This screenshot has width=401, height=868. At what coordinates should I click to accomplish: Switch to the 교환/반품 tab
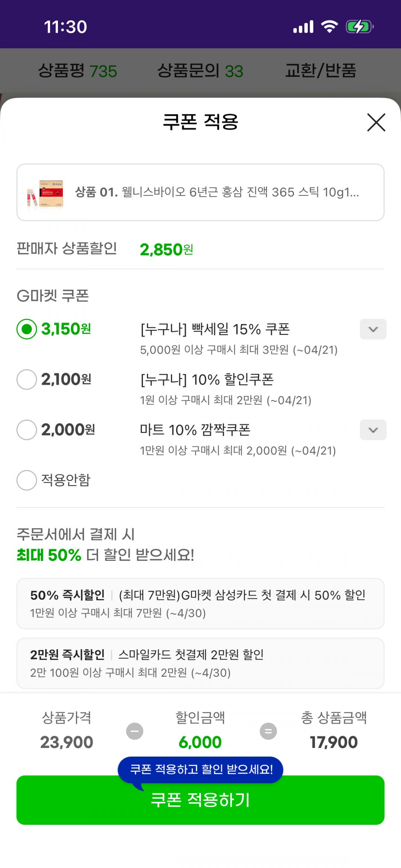pos(320,71)
